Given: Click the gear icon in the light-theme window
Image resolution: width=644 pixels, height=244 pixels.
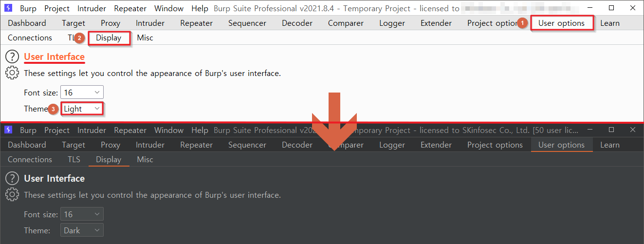Looking at the screenshot, I should [x=12, y=73].
